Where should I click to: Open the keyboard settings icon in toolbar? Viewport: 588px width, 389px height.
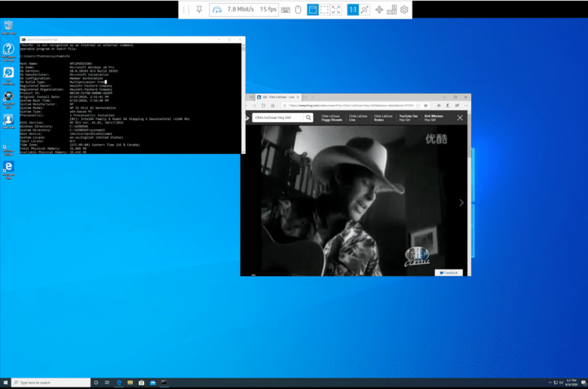(x=286, y=10)
